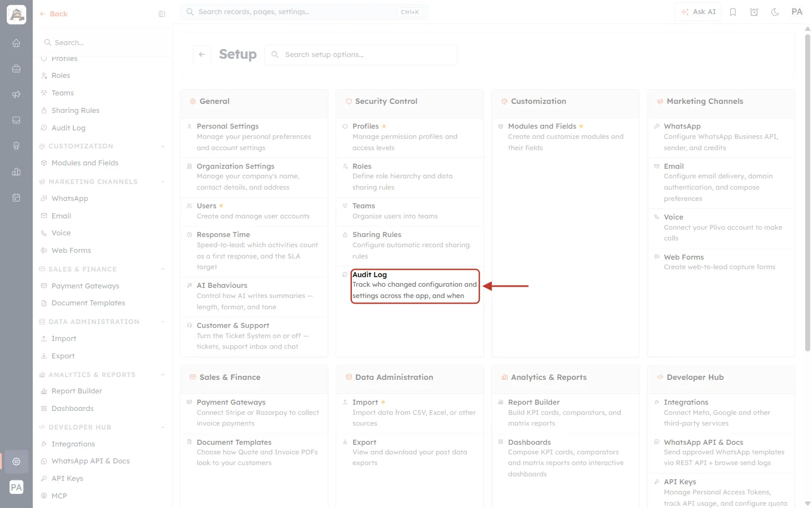Focus the Search setup options field

click(x=361, y=55)
